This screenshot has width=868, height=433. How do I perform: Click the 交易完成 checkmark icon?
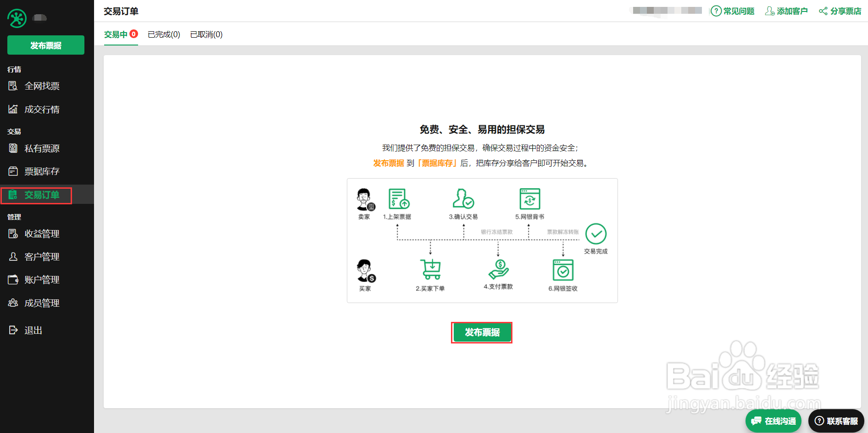point(596,234)
